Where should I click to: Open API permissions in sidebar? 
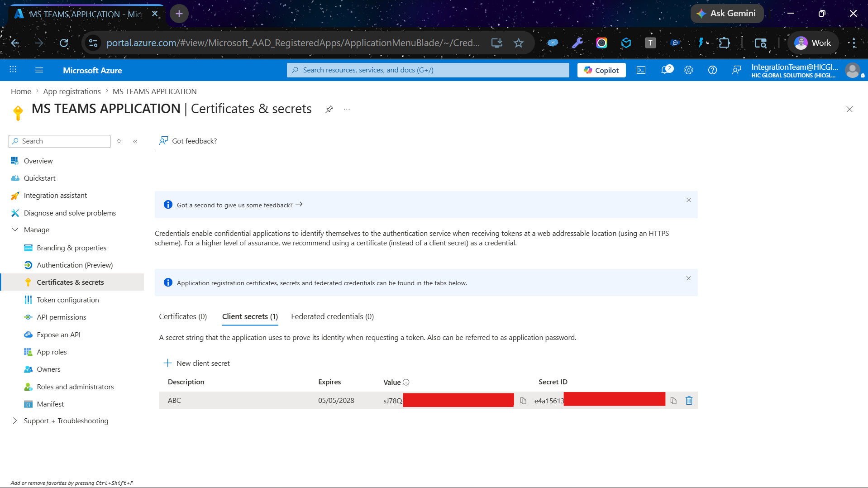click(61, 317)
